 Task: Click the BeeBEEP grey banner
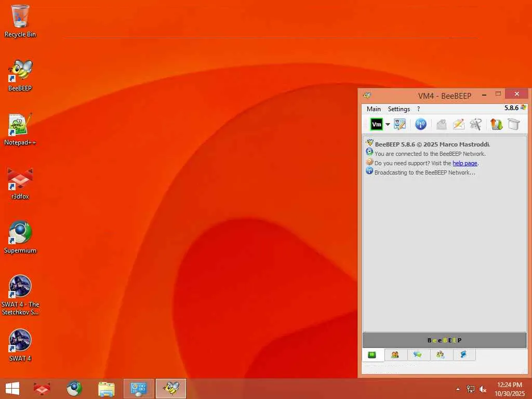tap(445, 340)
